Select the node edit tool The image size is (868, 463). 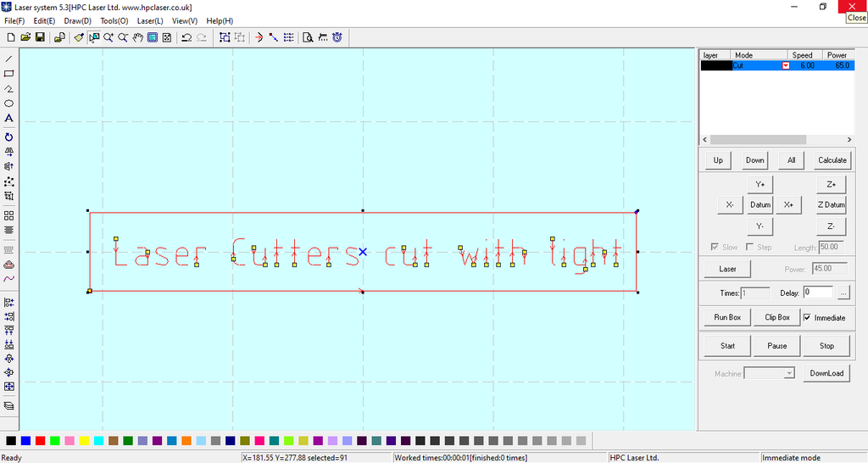tap(8, 181)
